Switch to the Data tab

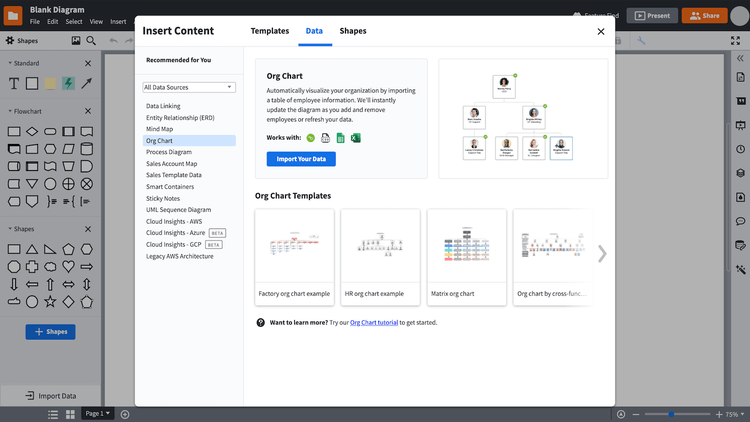coord(314,31)
